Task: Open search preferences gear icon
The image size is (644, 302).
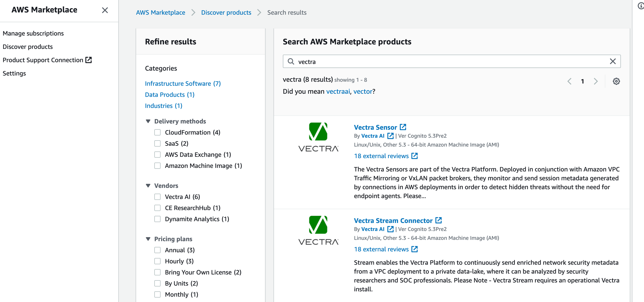Action: tap(616, 81)
